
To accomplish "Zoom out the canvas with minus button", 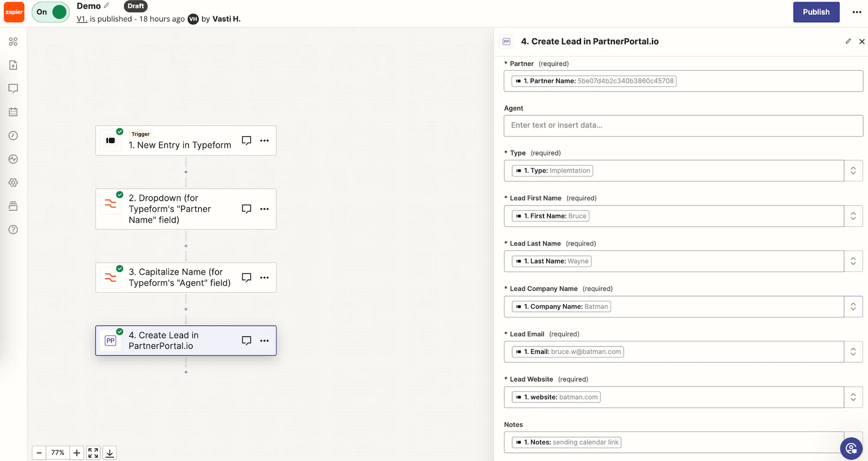I will [39, 453].
